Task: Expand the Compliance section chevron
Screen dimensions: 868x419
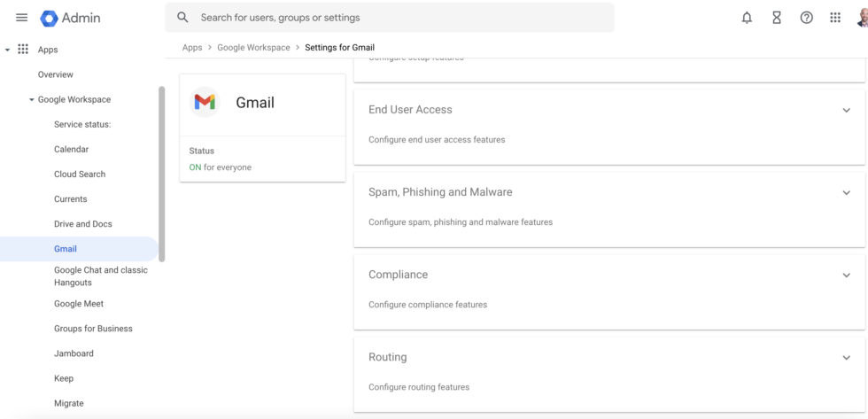Action: (x=846, y=275)
